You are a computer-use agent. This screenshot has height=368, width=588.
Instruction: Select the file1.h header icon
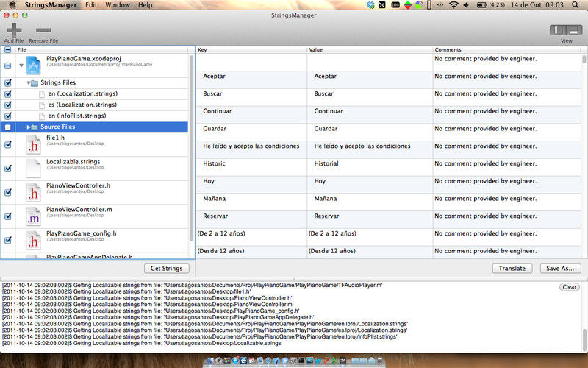(x=33, y=144)
